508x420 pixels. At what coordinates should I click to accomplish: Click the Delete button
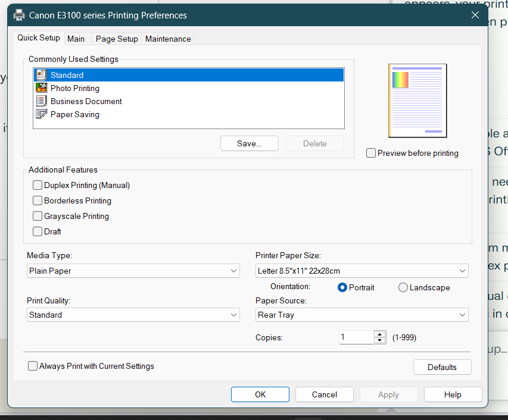(314, 143)
